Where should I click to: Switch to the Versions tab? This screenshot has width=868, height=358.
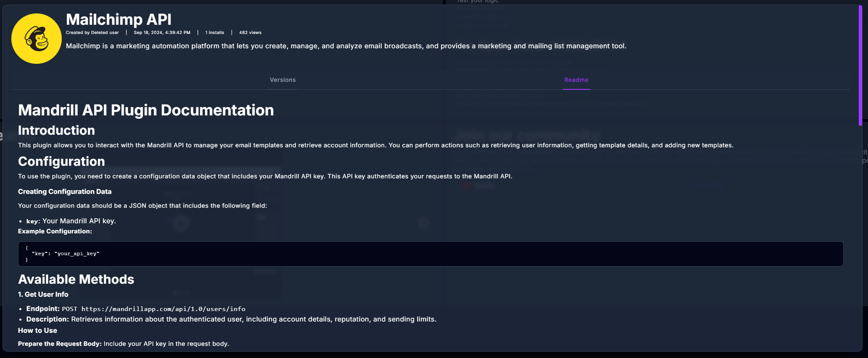(283, 80)
